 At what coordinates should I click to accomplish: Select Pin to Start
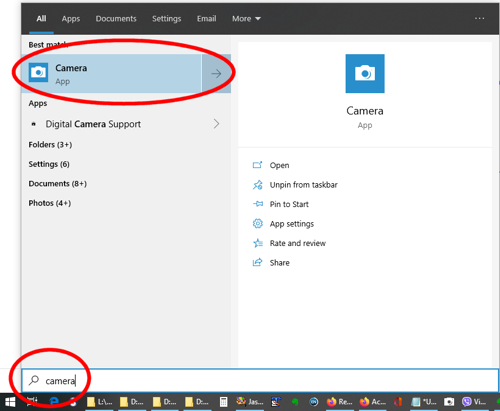pyautogui.click(x=289, y=204)
